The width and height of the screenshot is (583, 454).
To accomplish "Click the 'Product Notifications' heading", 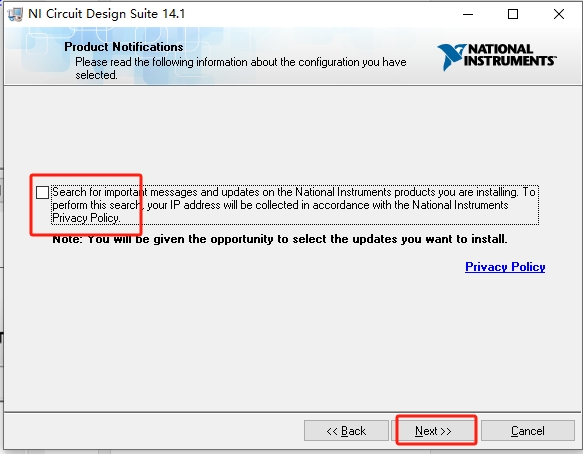I will pos(123,47).
